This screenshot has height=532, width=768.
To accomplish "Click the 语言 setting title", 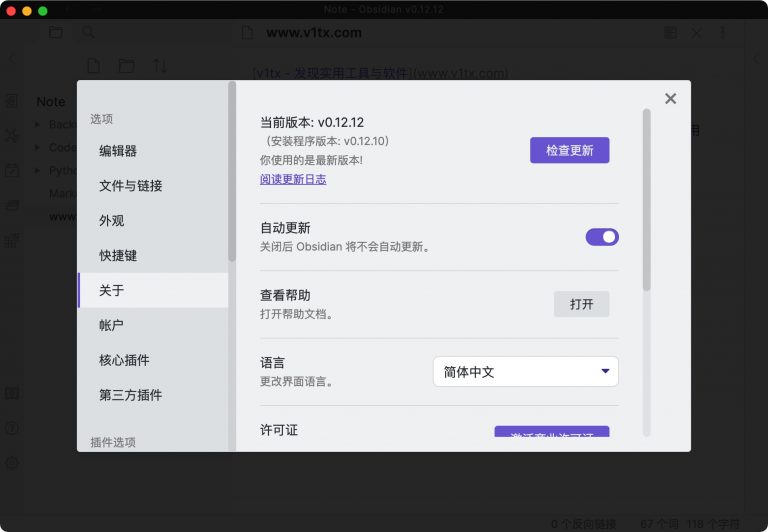I will click(x=272, y=363).
